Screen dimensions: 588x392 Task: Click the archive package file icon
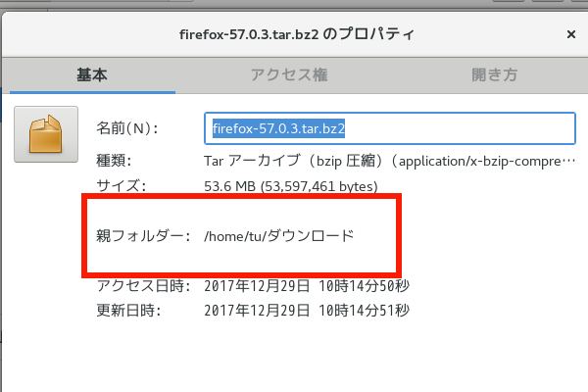(x=45, y=134)
